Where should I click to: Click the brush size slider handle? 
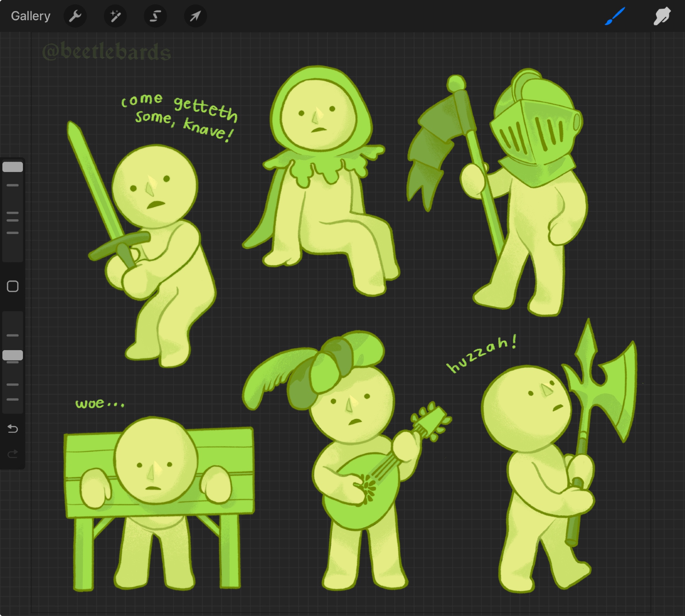click(13, 167)
